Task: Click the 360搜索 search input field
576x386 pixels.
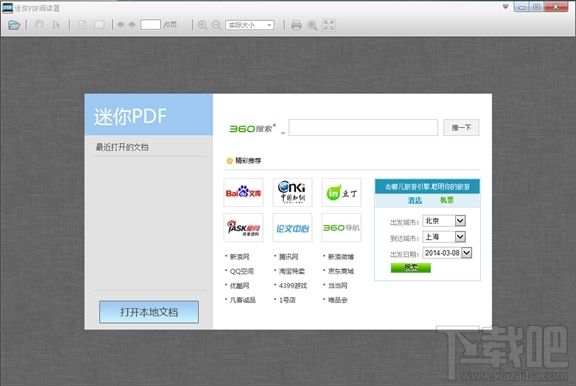Action: [363, 127]
